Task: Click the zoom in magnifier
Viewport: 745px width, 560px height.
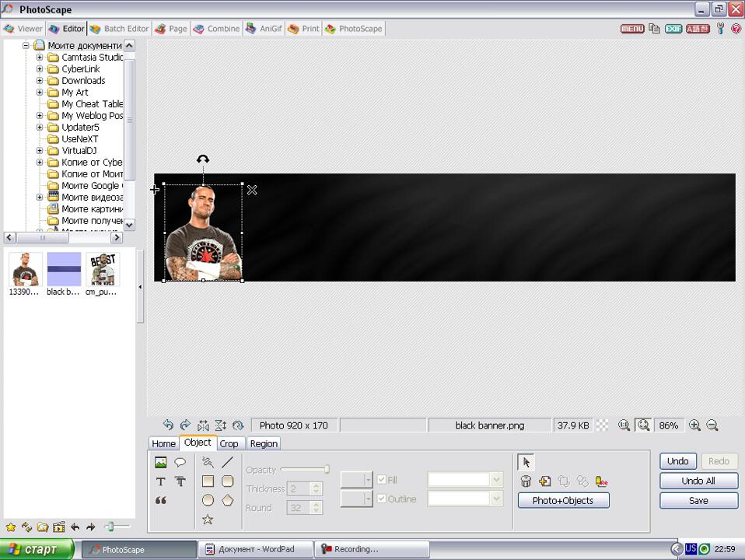Action: coord(694,425)
